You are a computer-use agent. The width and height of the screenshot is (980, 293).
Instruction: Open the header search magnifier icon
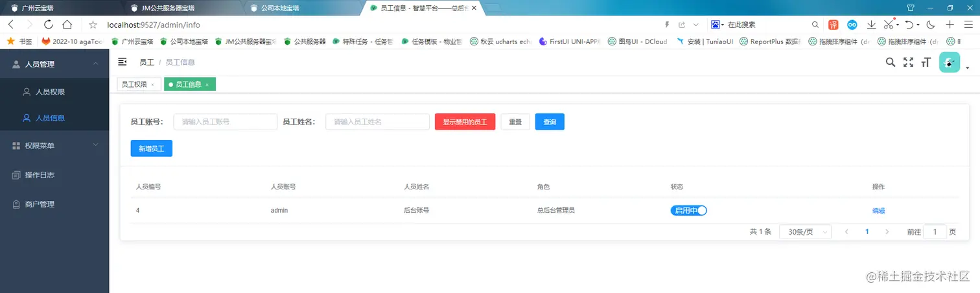coord(891,62)
